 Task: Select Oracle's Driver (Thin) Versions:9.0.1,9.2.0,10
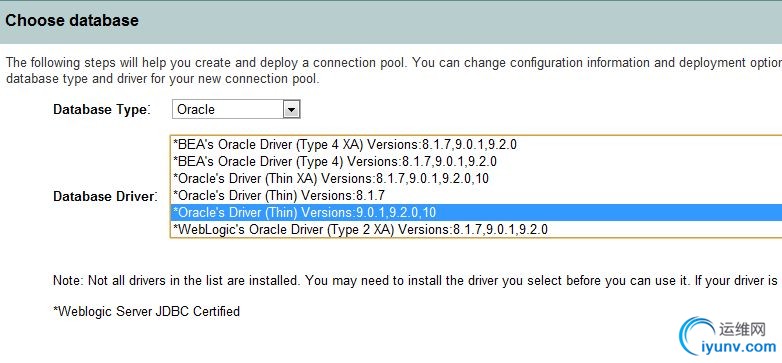[476, 212]
